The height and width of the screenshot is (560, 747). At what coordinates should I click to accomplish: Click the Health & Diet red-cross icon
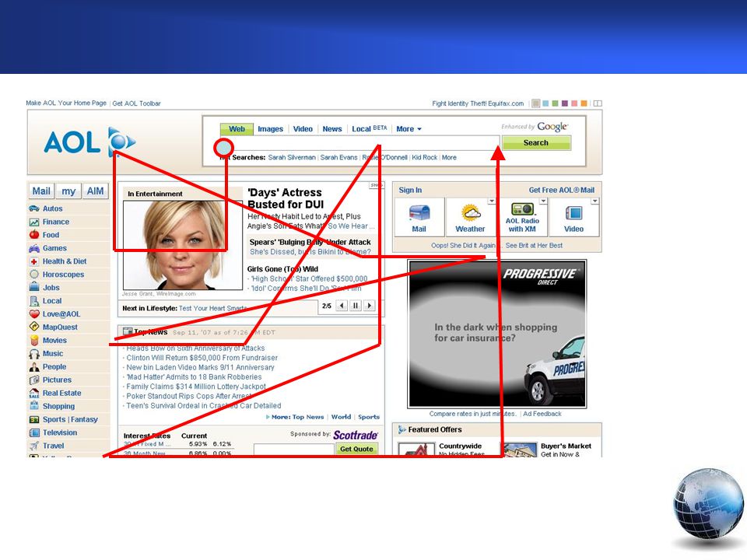point(34,261)
